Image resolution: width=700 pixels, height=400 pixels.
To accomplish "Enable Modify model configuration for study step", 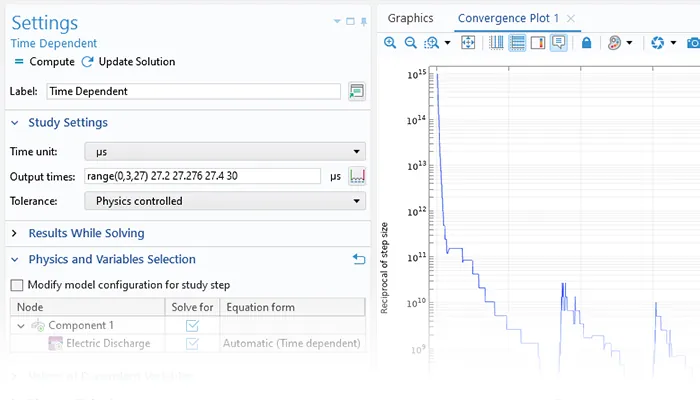I will coord(17,284).
